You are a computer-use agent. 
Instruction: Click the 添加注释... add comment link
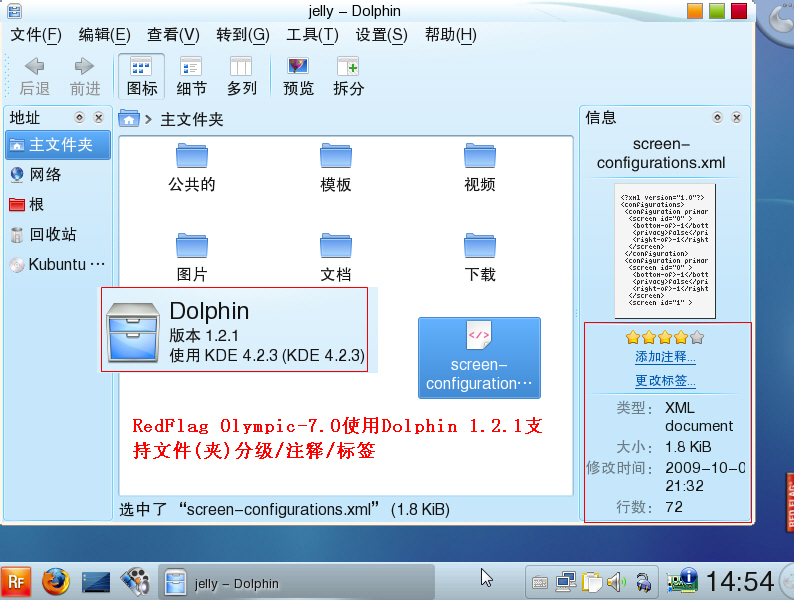pos(665,357)
